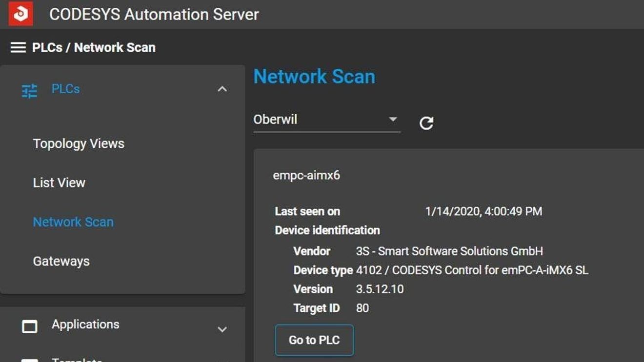Open Gateways page

pos(61,261)
